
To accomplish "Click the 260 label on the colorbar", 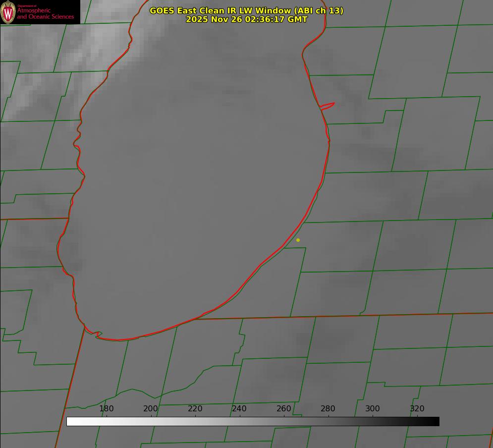I will (x=284, y=408).
